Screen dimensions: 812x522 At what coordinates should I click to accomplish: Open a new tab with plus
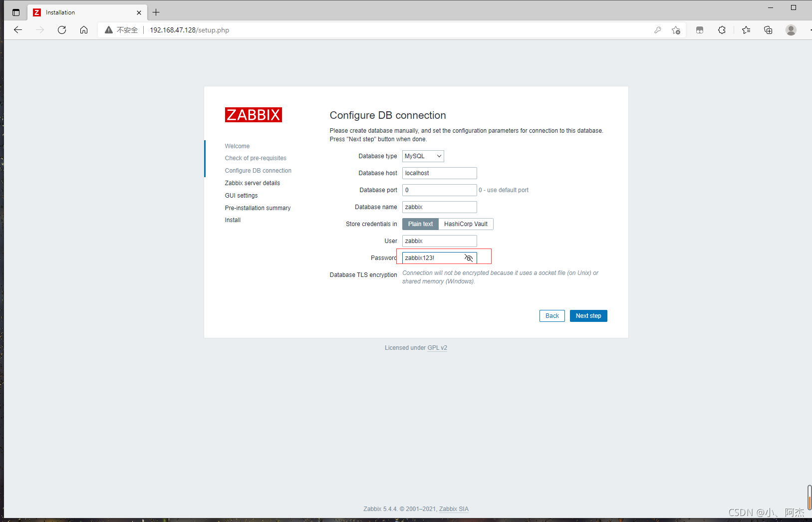point(156,12)
